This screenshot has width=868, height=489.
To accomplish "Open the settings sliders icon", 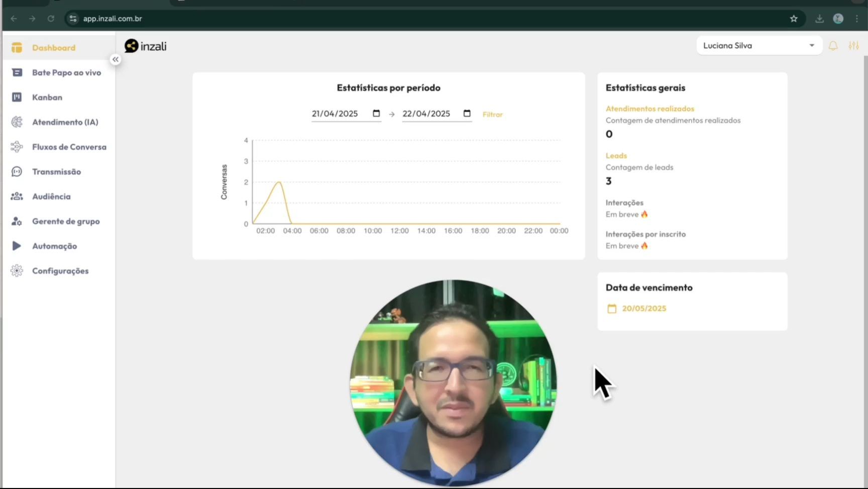I will (853, 46).
